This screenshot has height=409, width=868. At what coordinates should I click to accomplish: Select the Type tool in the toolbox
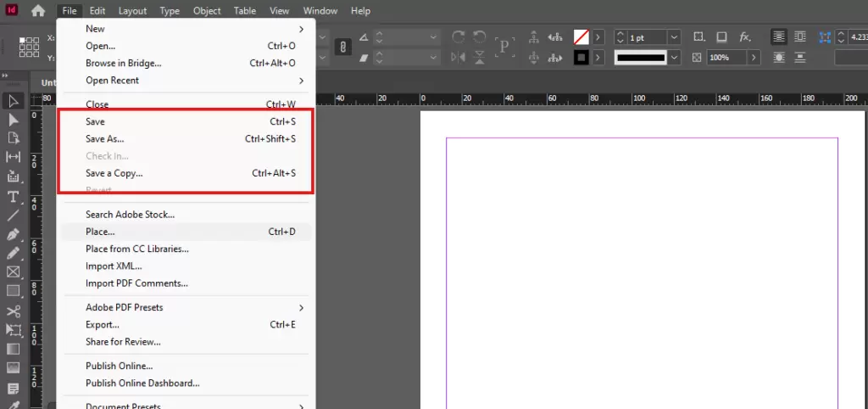[14, 197]
